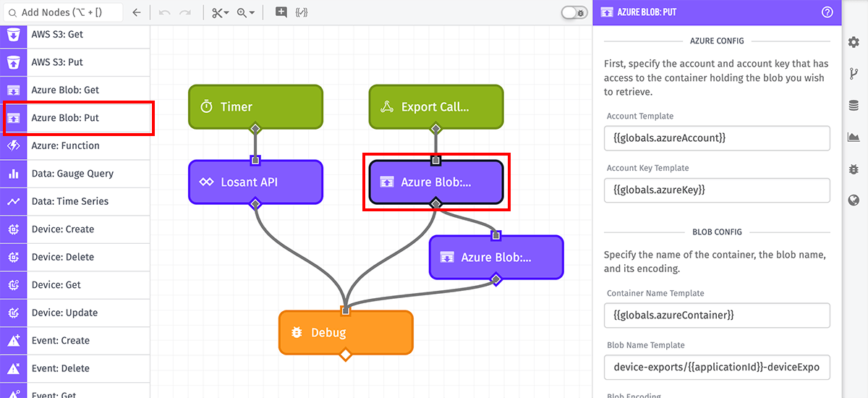The image size is (868, 398).
Task: Select Data: Gauge Query palette node
Action: (x=75, y=174)
